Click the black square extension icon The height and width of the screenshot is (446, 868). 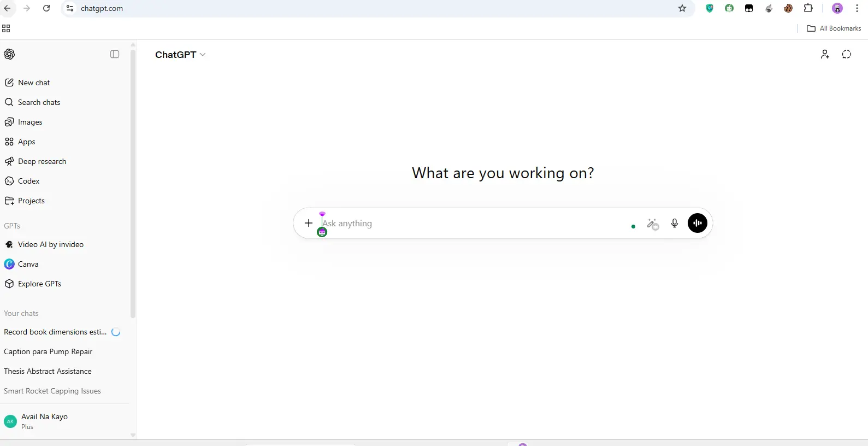point(749,8)
